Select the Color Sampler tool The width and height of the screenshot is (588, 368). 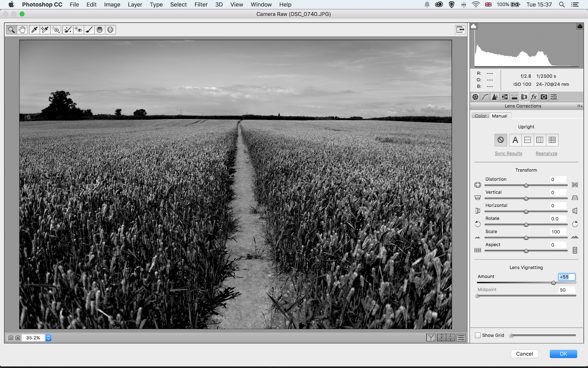click(45, 30)
